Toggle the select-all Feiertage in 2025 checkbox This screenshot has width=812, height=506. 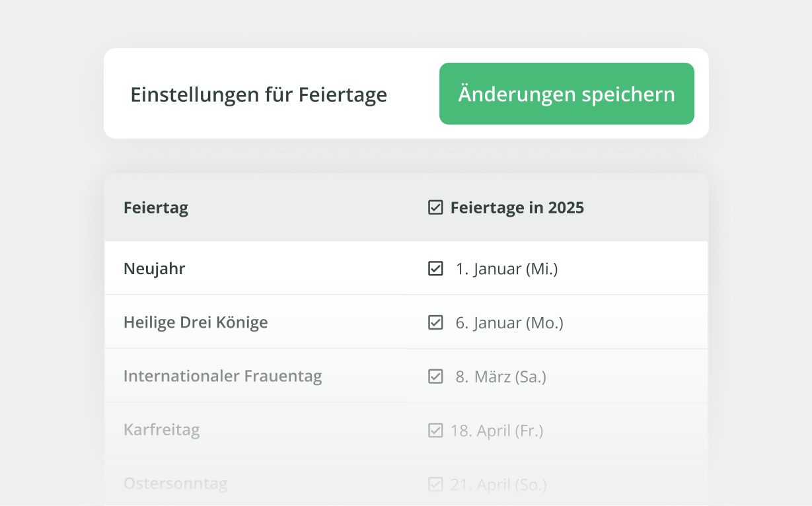pos(435,208)
